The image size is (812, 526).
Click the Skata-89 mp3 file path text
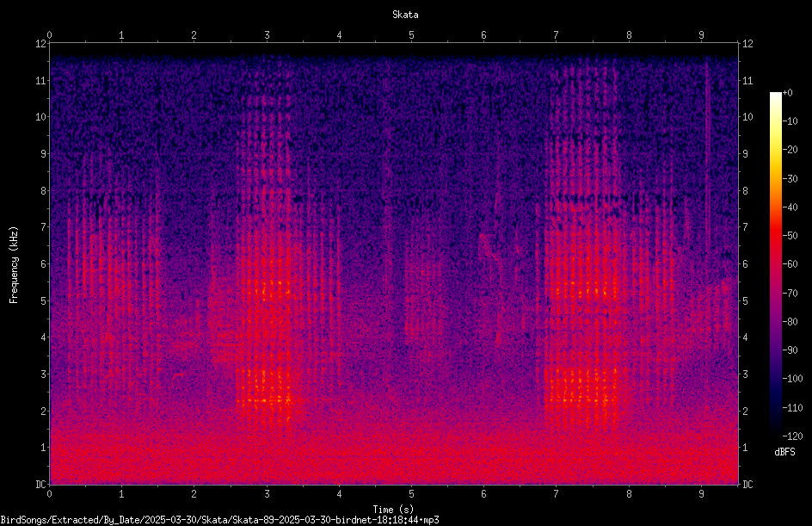(219, 520)
